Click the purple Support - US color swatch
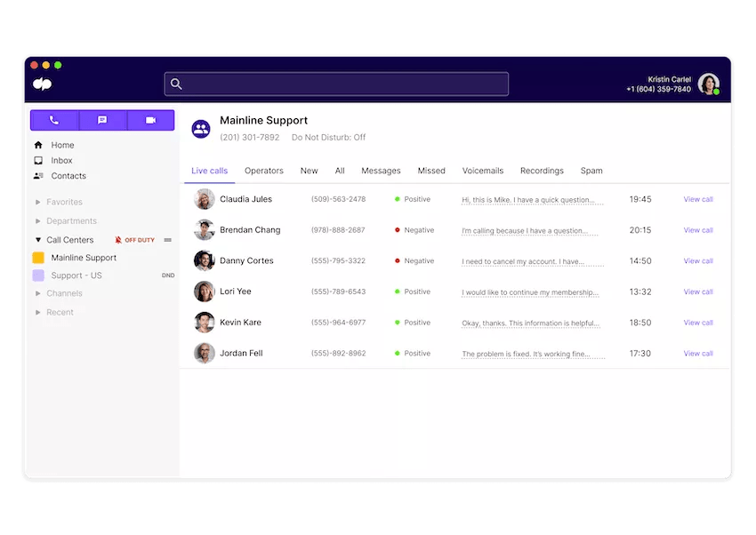This screenshot has height=535, width=756. click(38, 275)
